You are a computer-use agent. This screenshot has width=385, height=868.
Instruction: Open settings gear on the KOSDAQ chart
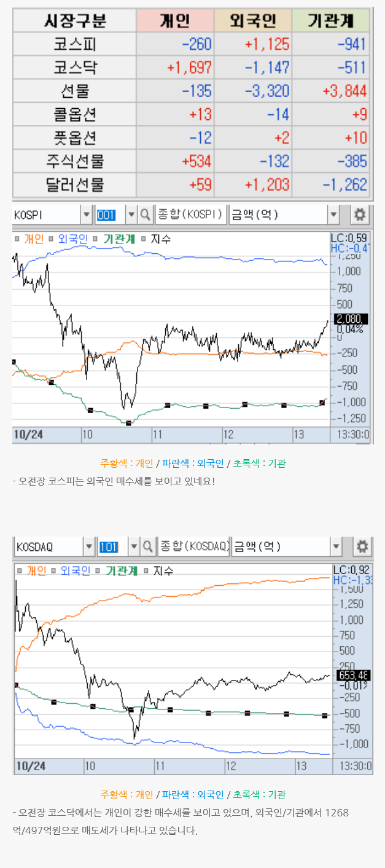coord(362,546)
